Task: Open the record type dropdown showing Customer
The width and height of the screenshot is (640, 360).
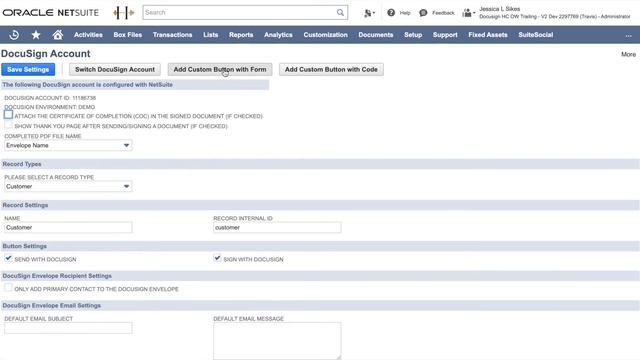Action: pyautogui.click(x=68, y=187)
